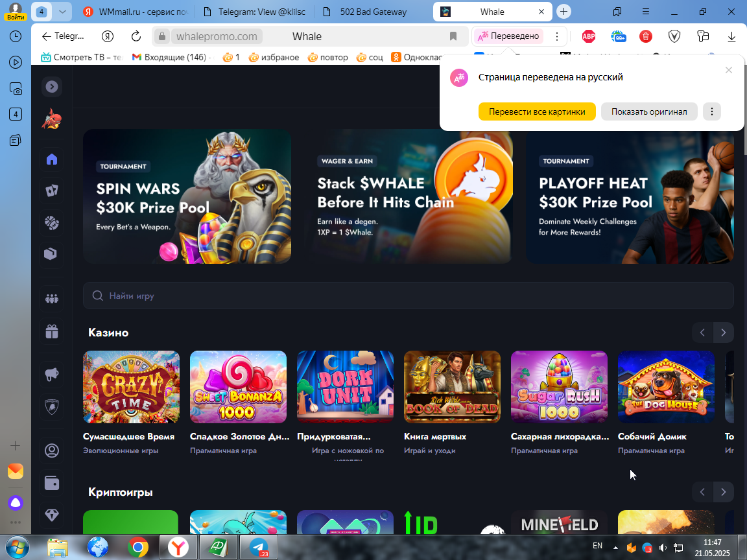Open Смотреть ТВ bookmark
This screenshot has height=560, width=747.
(82, 57)
